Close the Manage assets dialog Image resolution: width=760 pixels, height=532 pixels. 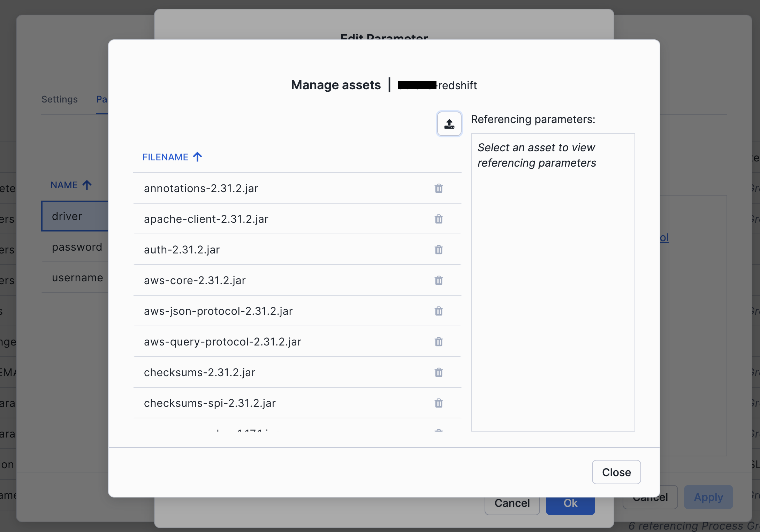point(616,472)
